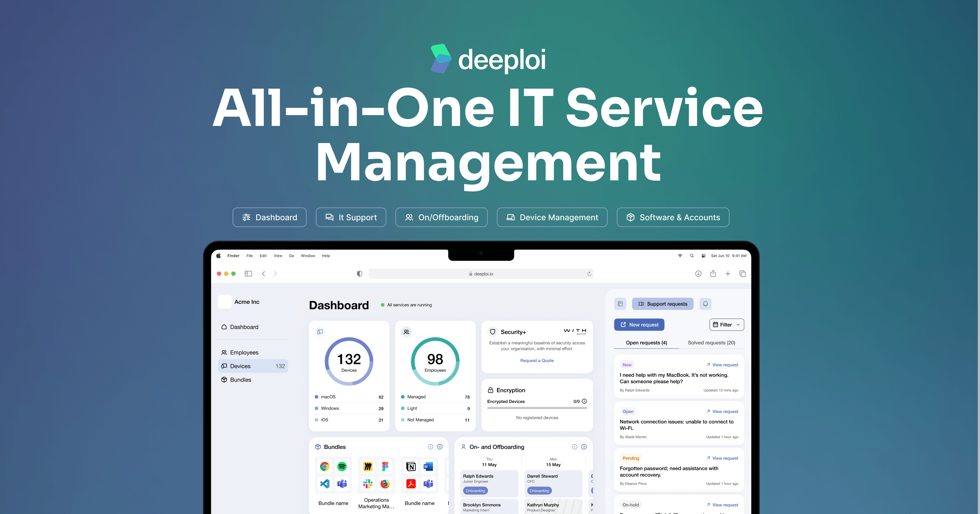980x514 pixels.
Task: View request about MacBook not working
Action: 722,365
